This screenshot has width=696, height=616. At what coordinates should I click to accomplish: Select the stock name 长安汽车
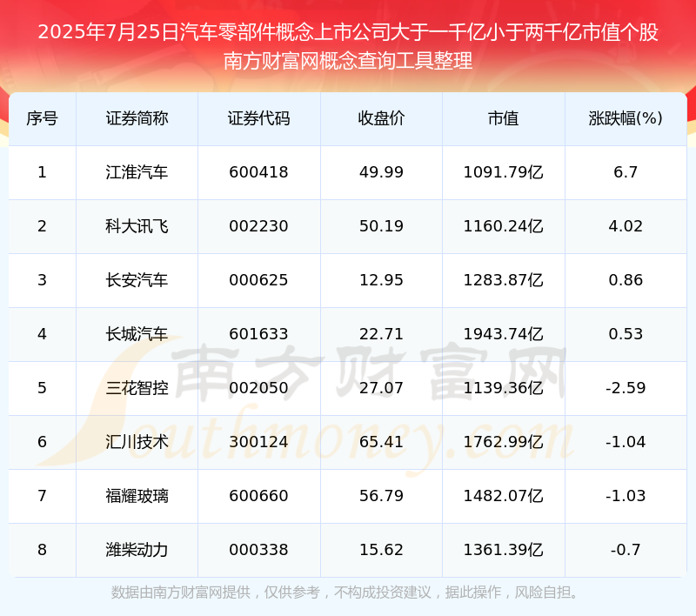pos(137,280)
